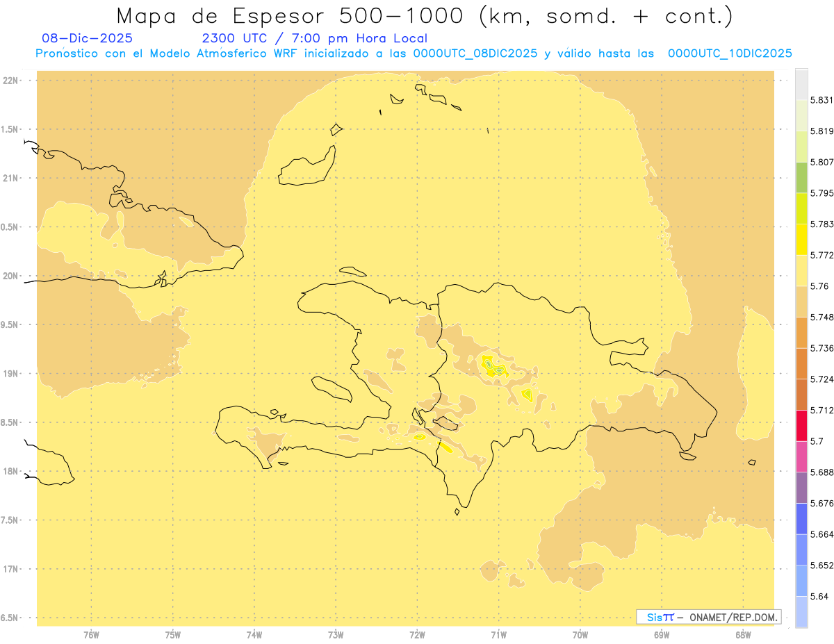The height and width of the screenshot is (644, 834).
Task: Select the red color bar segment above 5.7
Action: pyautogui.click(x=801, y=425)
